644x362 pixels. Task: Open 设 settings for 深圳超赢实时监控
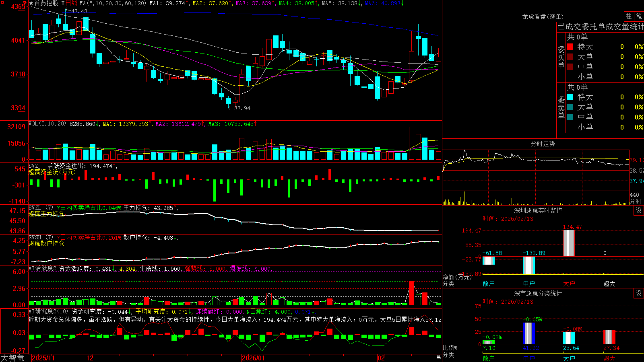639,210
